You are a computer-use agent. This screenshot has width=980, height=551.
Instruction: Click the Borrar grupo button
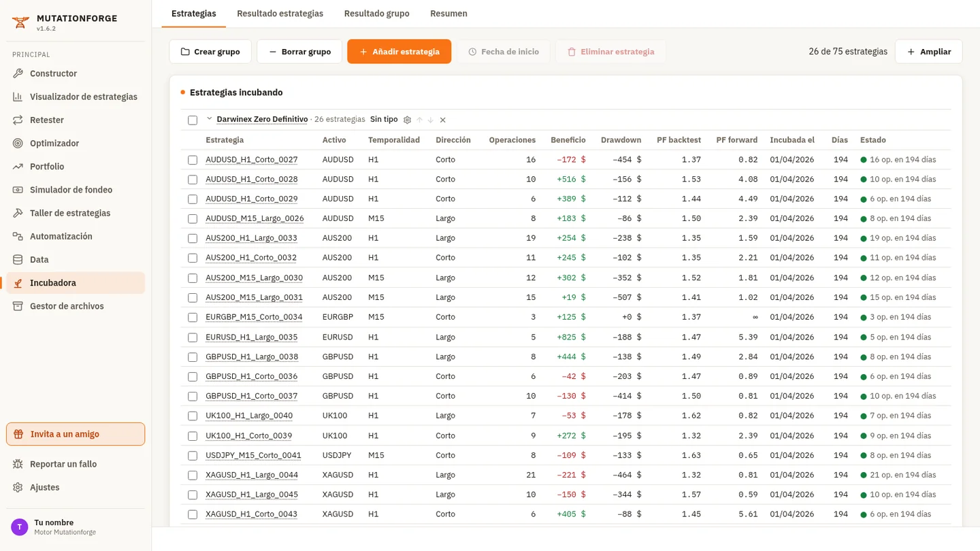(299, 52)
